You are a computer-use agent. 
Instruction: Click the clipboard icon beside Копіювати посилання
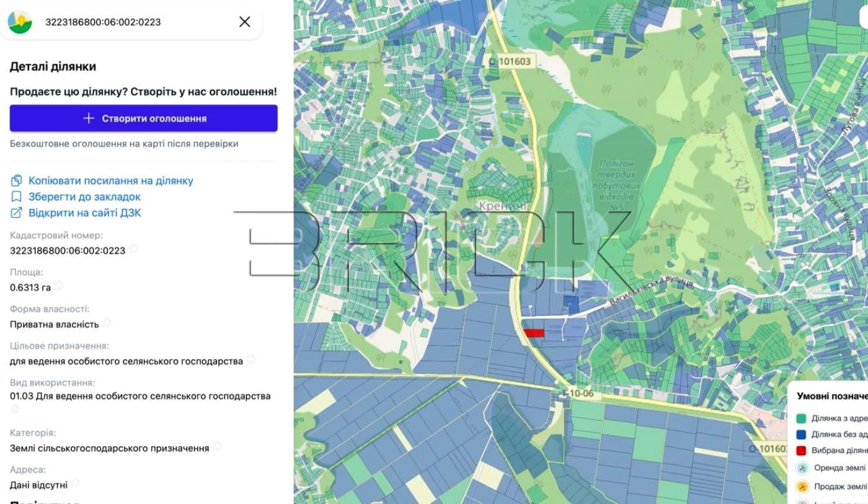(17, 180)
